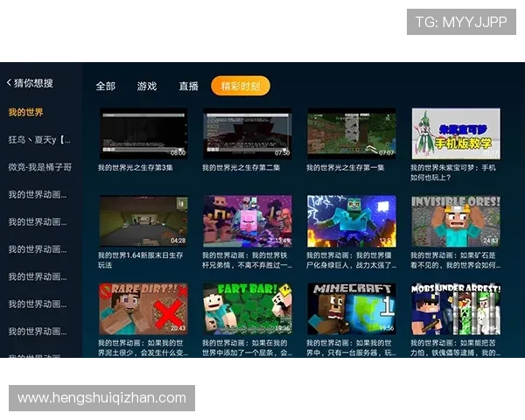
Task: Open the MINECRAFT 1 server video thumbnail
Action: [x=352, y=309]
